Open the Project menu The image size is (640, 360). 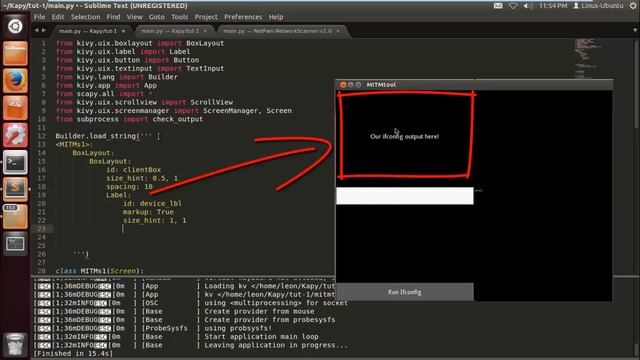pos(206,17)
